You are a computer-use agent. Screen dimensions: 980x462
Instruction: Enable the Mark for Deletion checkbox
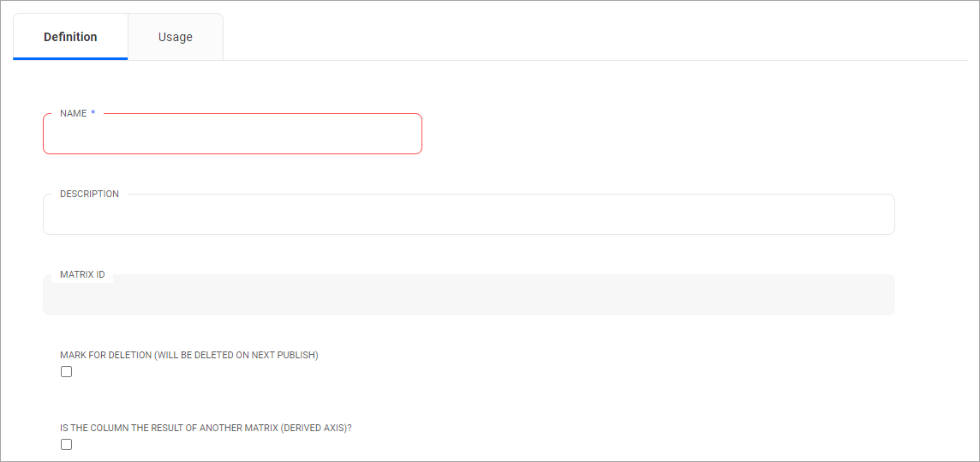point(67,372)
